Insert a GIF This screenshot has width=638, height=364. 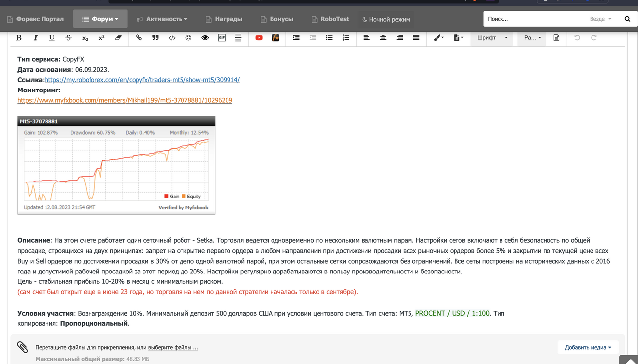[x=222, y=38]
